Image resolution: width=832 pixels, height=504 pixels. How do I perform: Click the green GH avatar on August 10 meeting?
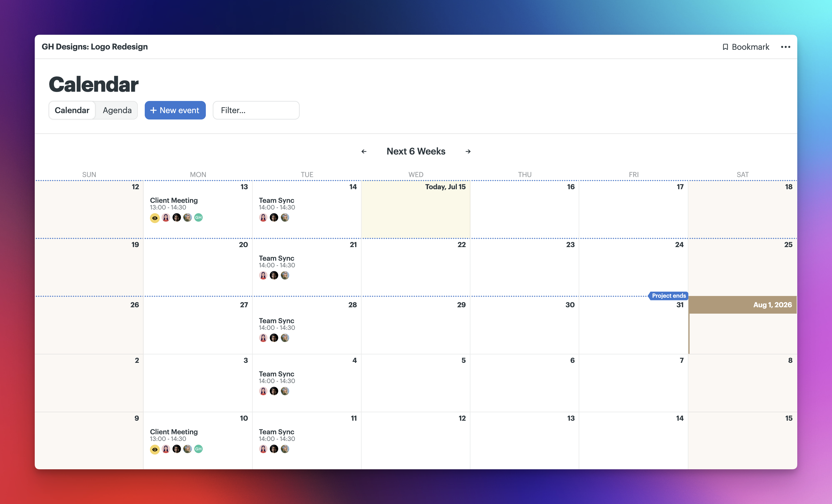[199, 449]
